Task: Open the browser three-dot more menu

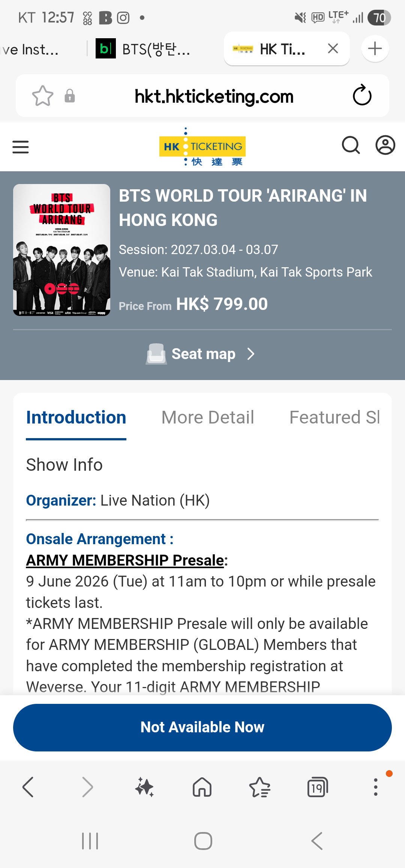Action: [x=375, y=787]
